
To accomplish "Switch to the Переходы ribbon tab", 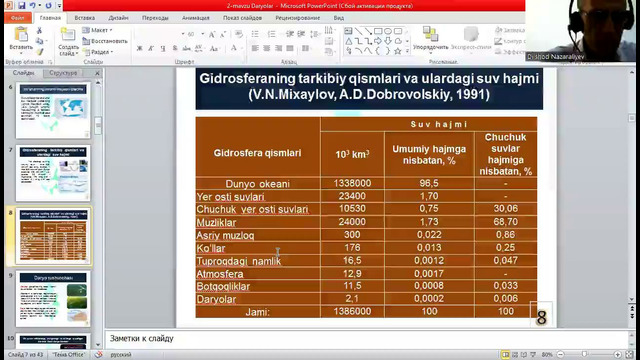I will tap(155, 18).
